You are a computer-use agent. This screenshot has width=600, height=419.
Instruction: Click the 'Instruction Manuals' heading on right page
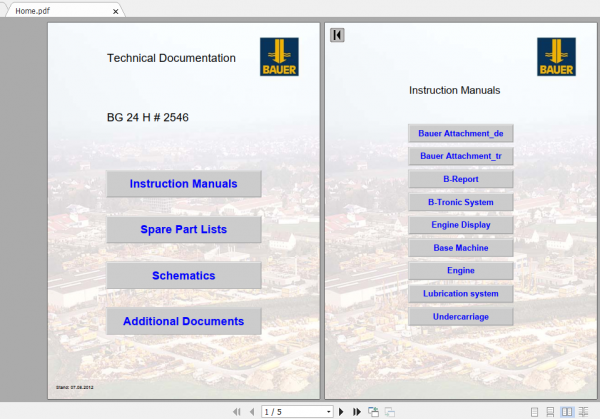tap(455, 90)
